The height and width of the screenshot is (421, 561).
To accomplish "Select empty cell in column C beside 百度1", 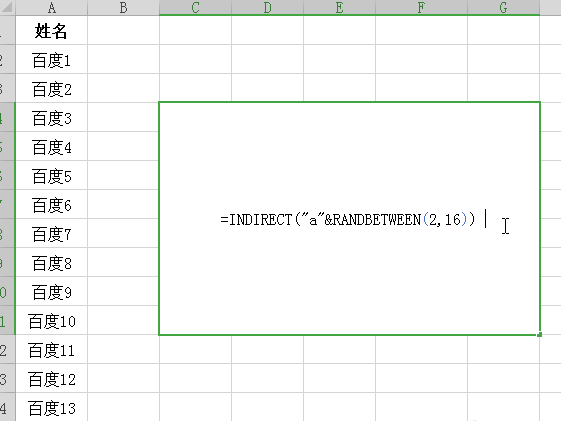I will click(195, 59).
